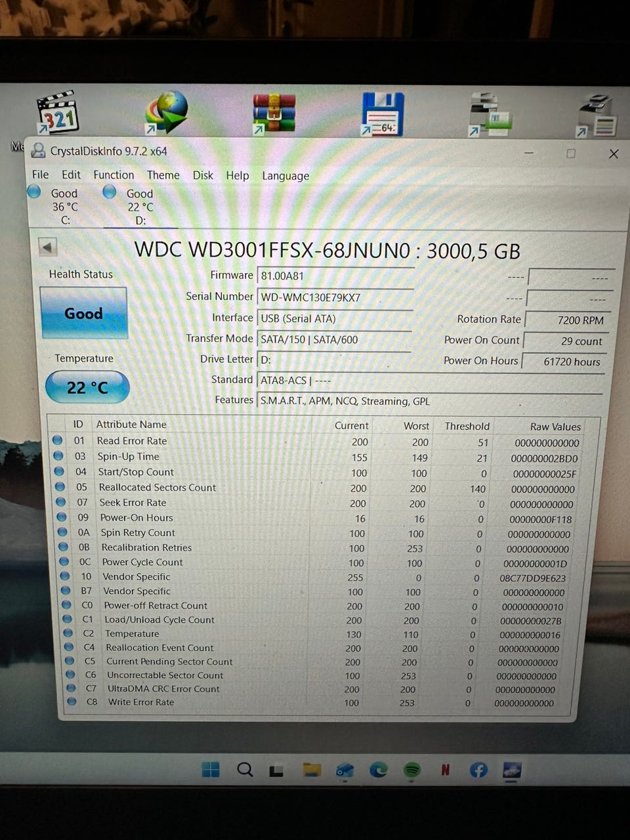Open the Media Player Classic desktop shortcut

tap(58, 113)
